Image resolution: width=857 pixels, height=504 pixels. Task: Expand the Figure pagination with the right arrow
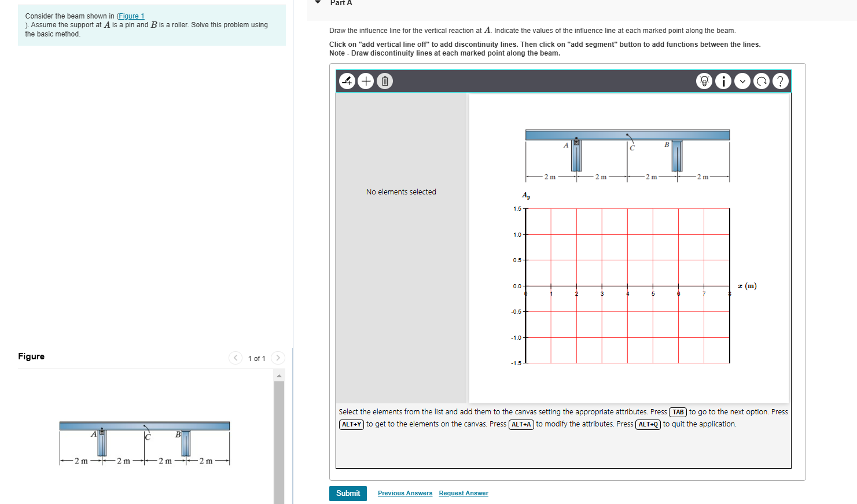[x=278, y=358]
